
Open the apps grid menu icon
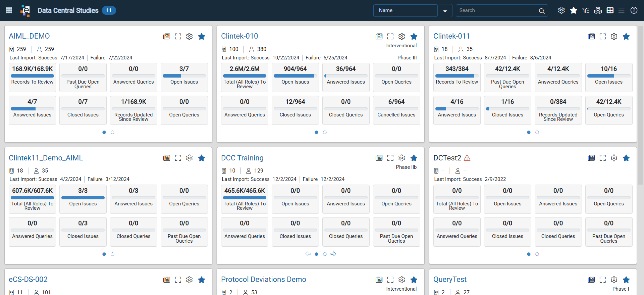(9, 10)
